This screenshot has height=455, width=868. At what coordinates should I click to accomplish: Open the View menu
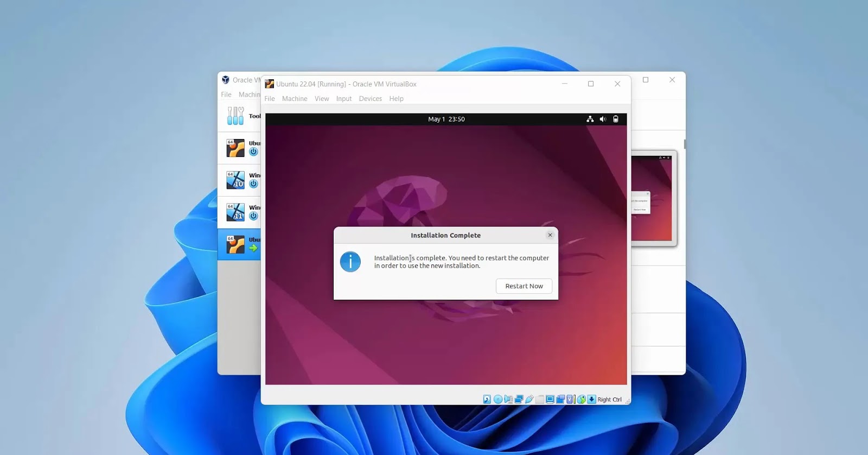[322, 99]
